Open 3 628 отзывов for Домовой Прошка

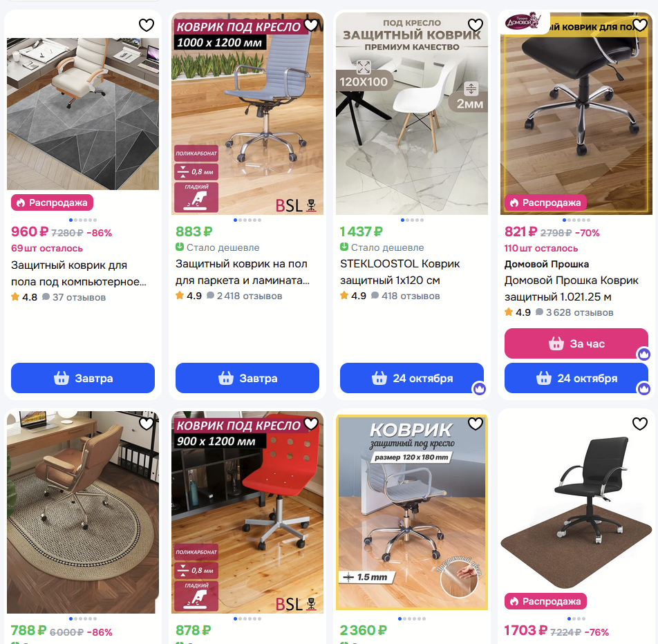pyautogui.click(x=579, y=312)
